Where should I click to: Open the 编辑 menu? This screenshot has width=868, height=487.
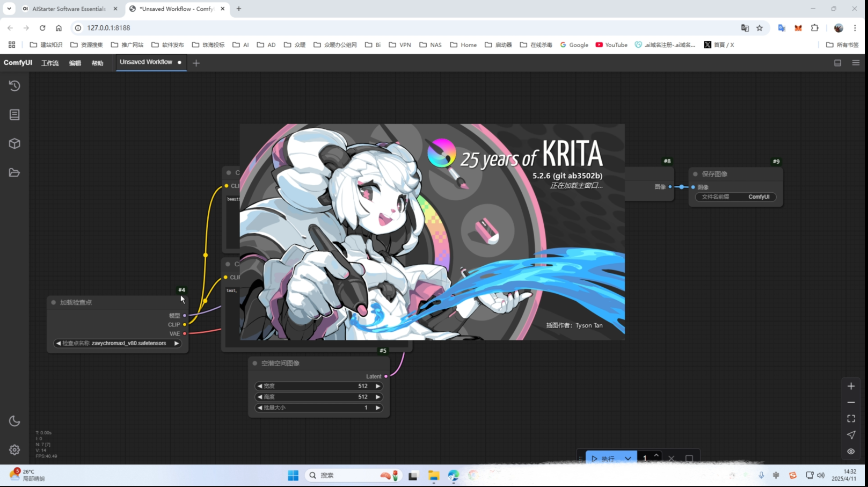pos(75,63)
